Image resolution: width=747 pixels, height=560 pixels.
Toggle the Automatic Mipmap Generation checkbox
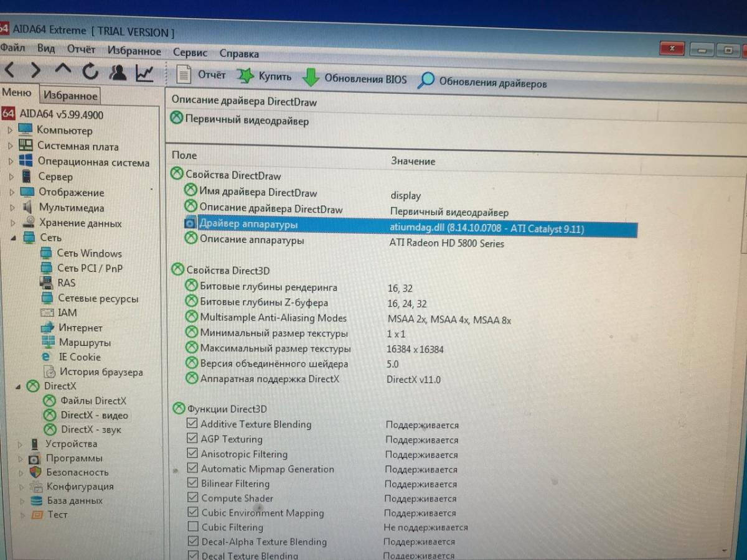tap(192, 468)
